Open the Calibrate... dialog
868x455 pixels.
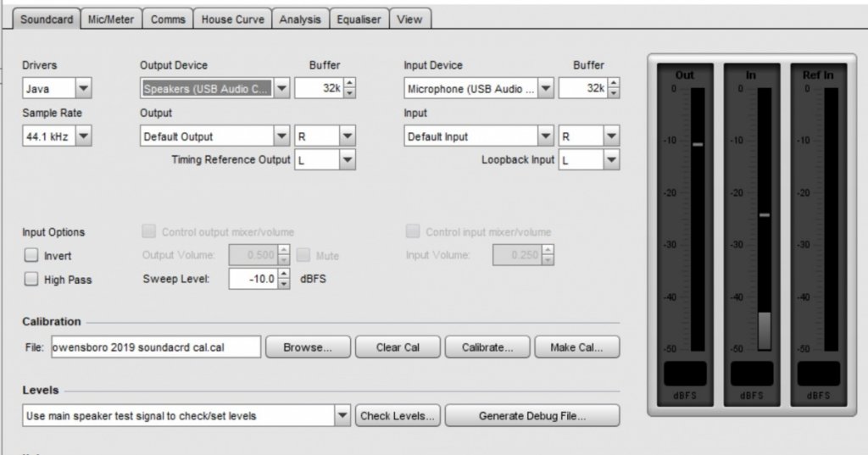tap(487, 347)
